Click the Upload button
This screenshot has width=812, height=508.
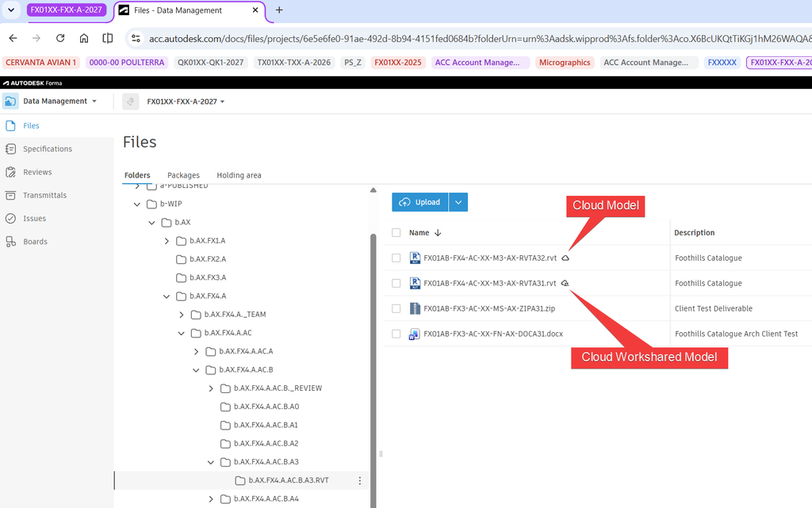click(420, 202)
